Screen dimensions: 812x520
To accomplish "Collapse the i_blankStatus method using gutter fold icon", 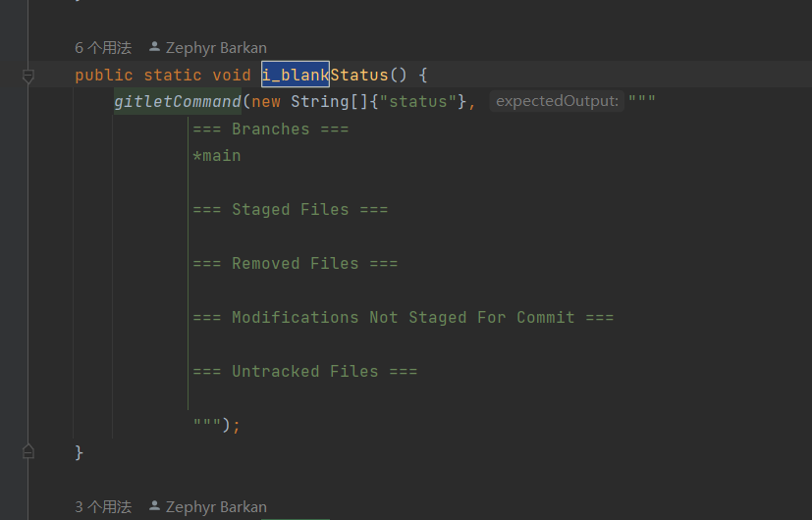I will tap(28, 76).
